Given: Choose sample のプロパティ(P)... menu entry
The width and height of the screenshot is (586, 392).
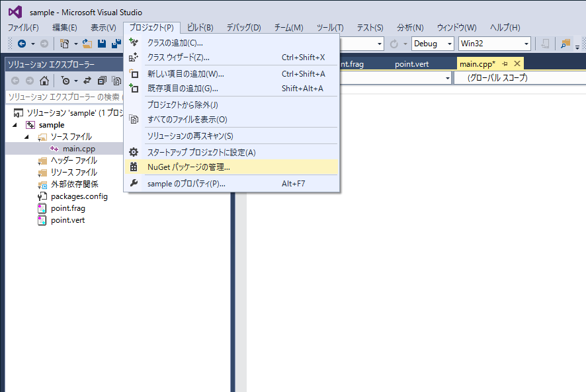Looking at the screenshot, I should [231, 184].
